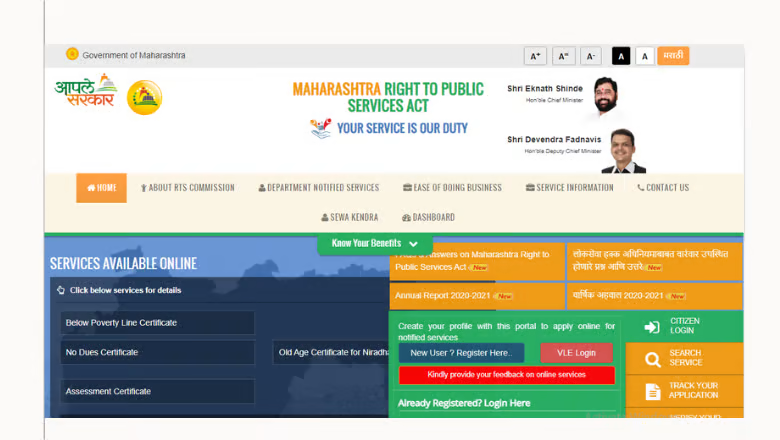Open the Marathi FAQ tile (लोकसेवा हक्क)
The height and width of the screenshot is (440, 780).
pos(654,261)
